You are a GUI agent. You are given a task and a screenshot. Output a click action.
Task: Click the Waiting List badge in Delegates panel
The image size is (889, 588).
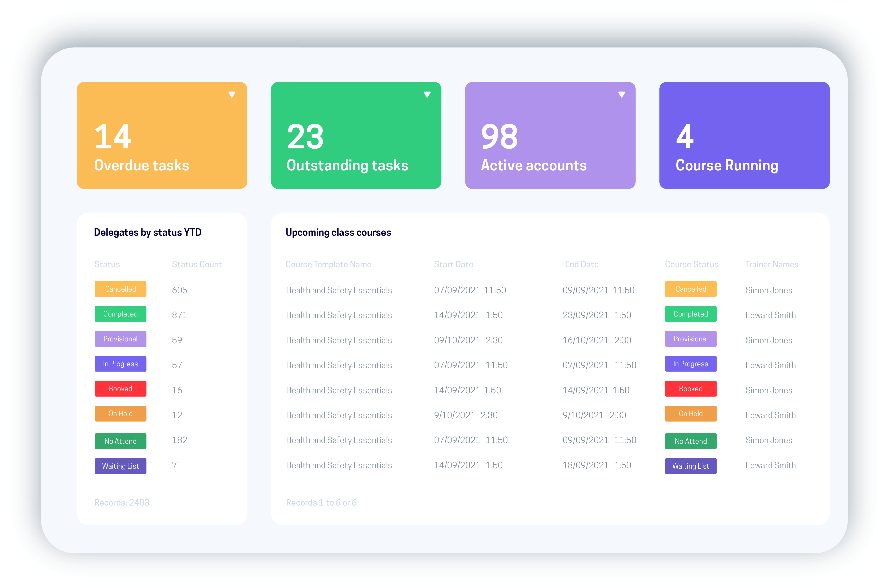point(120,466)
